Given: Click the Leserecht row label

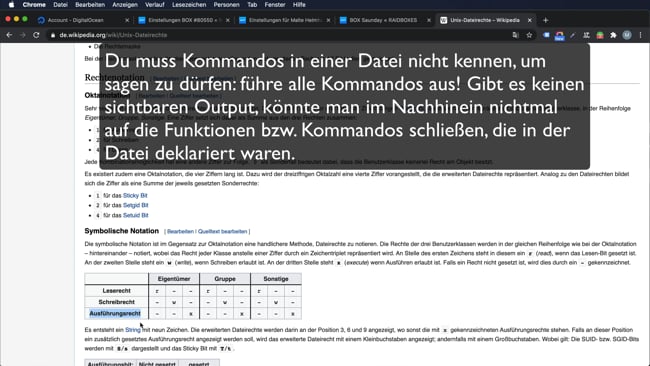Looking at the screenshot, I should 116,291.
